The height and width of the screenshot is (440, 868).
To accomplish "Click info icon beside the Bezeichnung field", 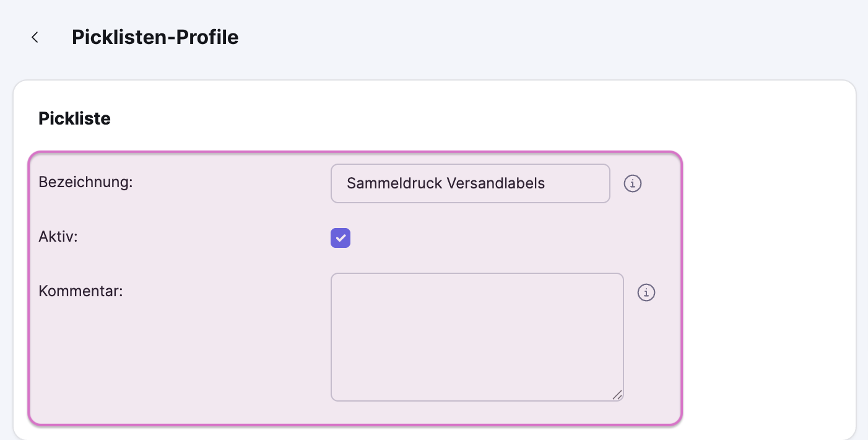I will tap(632, 183).
